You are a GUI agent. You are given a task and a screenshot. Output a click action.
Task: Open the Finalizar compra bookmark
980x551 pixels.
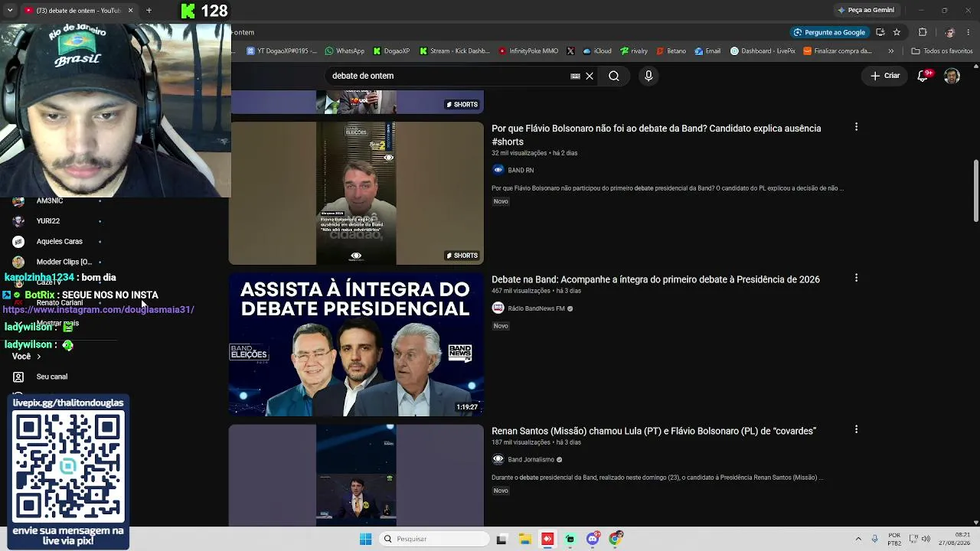pos(838,51)
